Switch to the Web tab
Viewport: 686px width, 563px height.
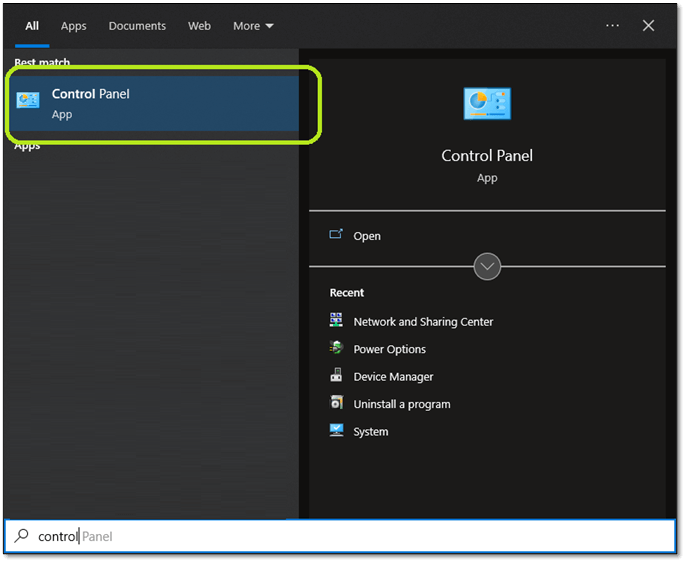point(200,26)
